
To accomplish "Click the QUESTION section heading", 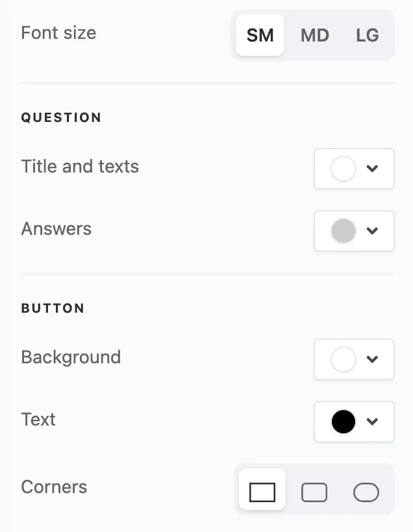I will [x=61, y=117].
